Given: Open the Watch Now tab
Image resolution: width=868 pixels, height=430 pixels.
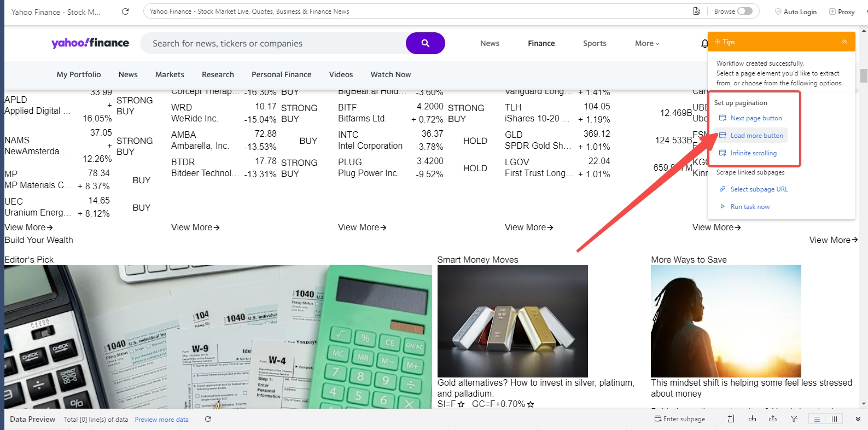Looking at the screenshot, I should [391, 74].
